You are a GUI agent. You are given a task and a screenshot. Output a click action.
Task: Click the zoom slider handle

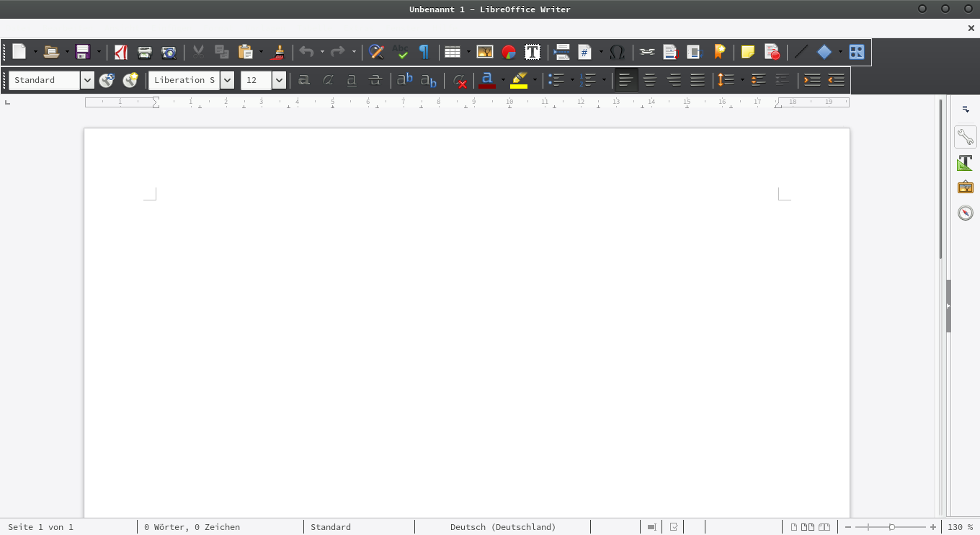pos(891,527)
